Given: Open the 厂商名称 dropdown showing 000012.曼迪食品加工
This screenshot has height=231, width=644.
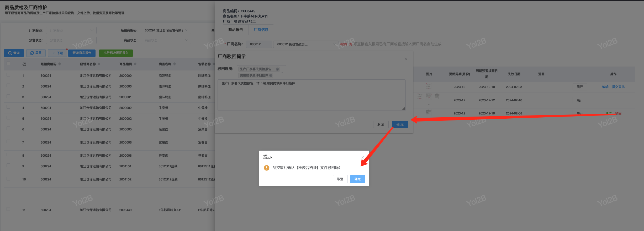Looking at the screenshot, I should (x=306, y=44).
